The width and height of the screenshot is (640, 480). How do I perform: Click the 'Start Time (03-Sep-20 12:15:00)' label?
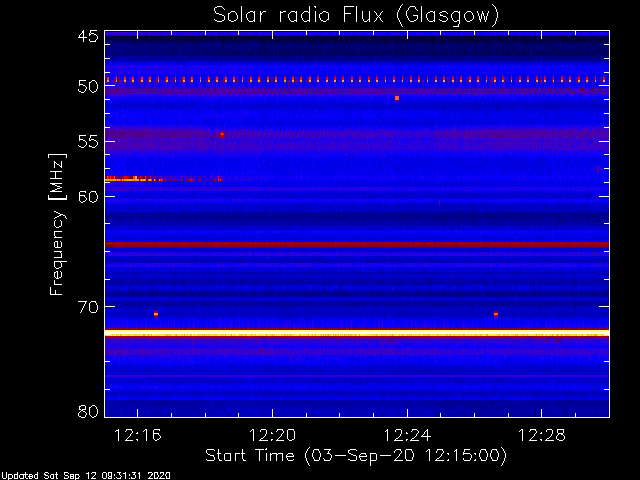(x=356, y=455)
